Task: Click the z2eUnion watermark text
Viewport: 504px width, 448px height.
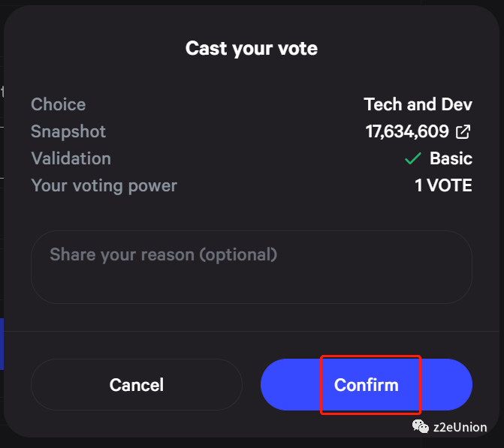Action: 460,427
